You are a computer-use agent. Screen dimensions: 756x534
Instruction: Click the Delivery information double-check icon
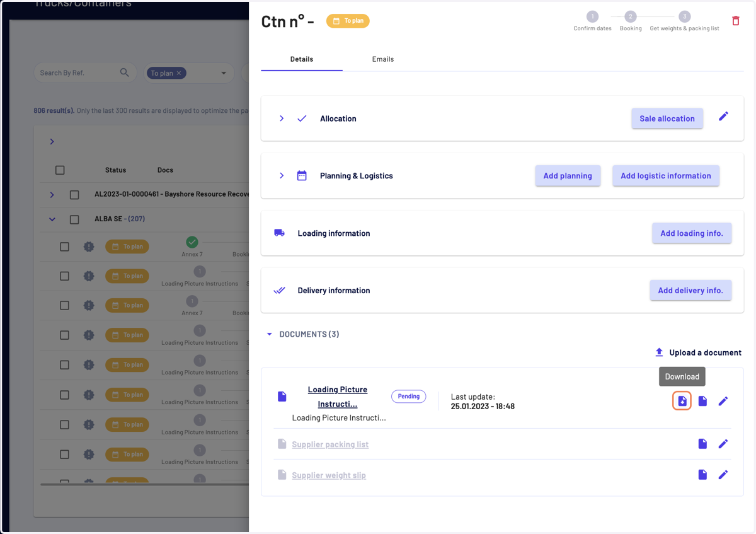point(280,290)
